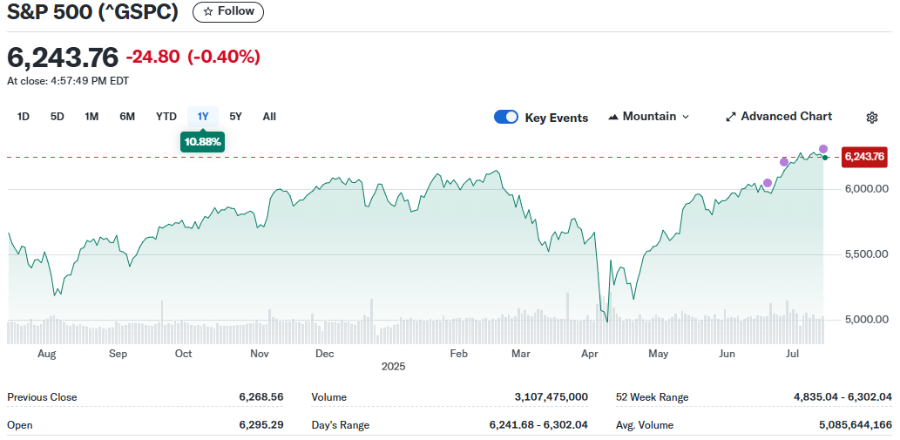The height and width of the screenshot is (440, 900).
Task: Click the Aug x-axis label
Action: point(46,354)
